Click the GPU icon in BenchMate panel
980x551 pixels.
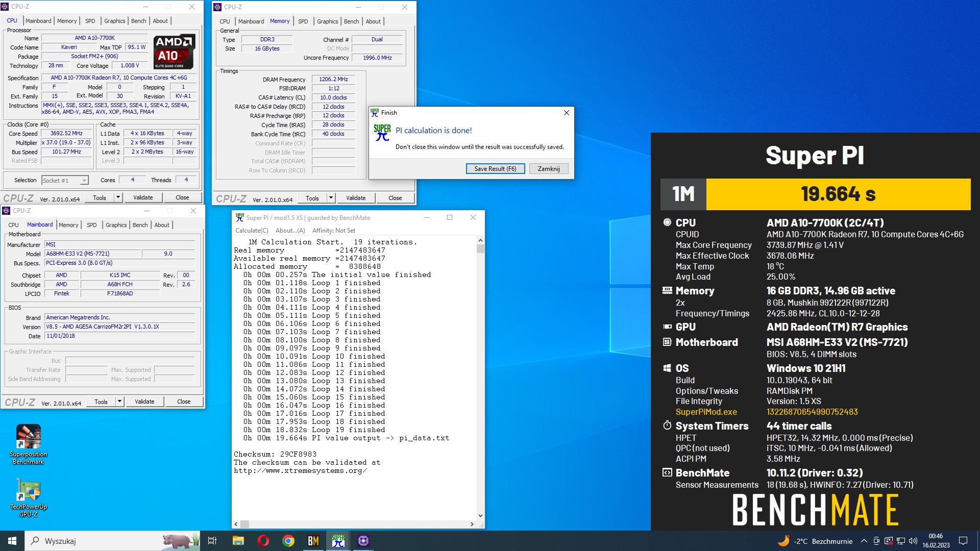[x=667, y=327]
